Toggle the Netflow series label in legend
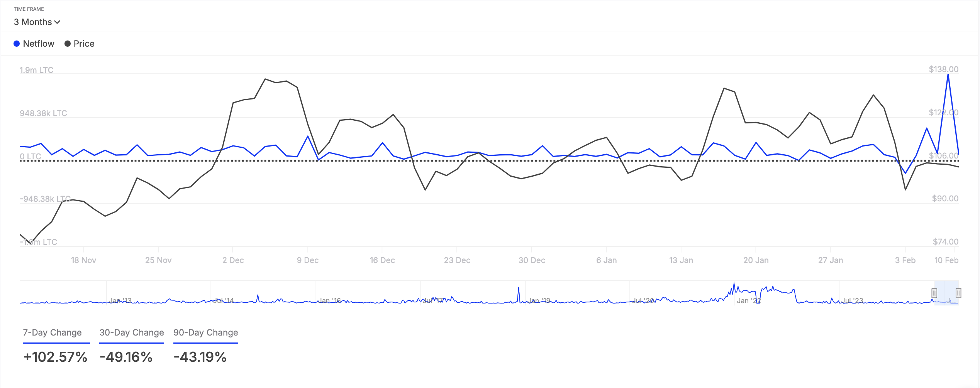Image resolution: width=980 pixels, height=388 pixels. [39, 44]
